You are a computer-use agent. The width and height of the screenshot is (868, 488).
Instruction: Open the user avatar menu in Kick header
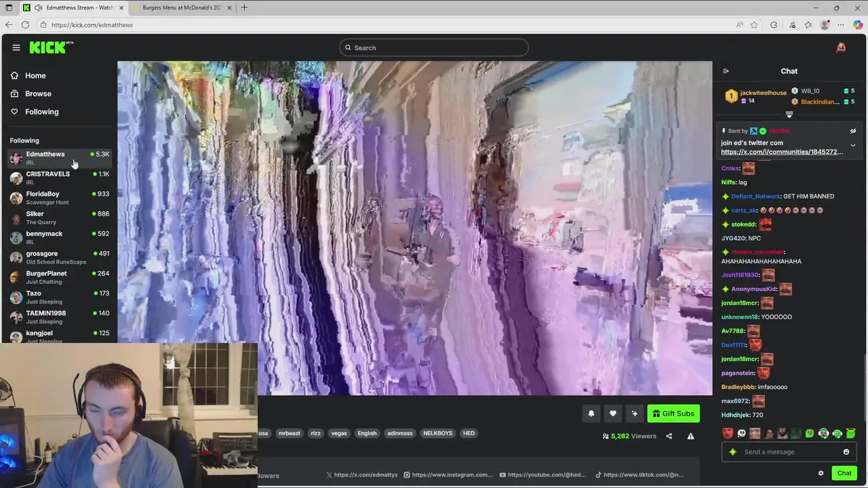click(841, 47)
